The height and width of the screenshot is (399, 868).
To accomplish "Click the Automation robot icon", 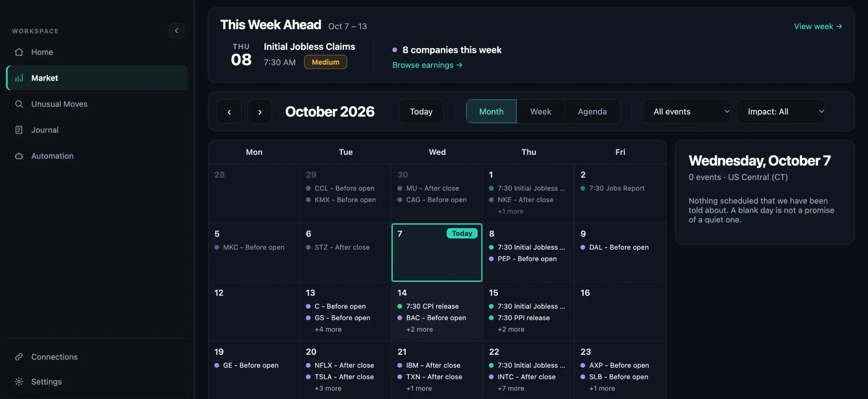I will click(x=19, y=156).
